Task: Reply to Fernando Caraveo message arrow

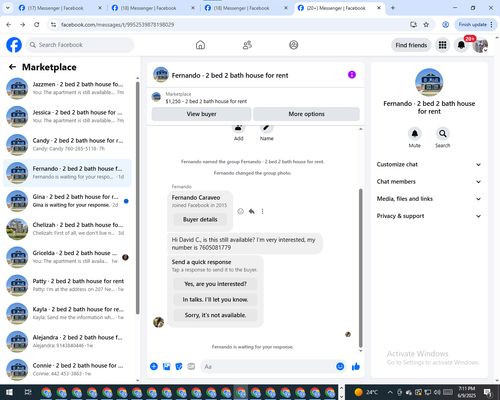Action: pyautogui.click(x=252, y=211)
